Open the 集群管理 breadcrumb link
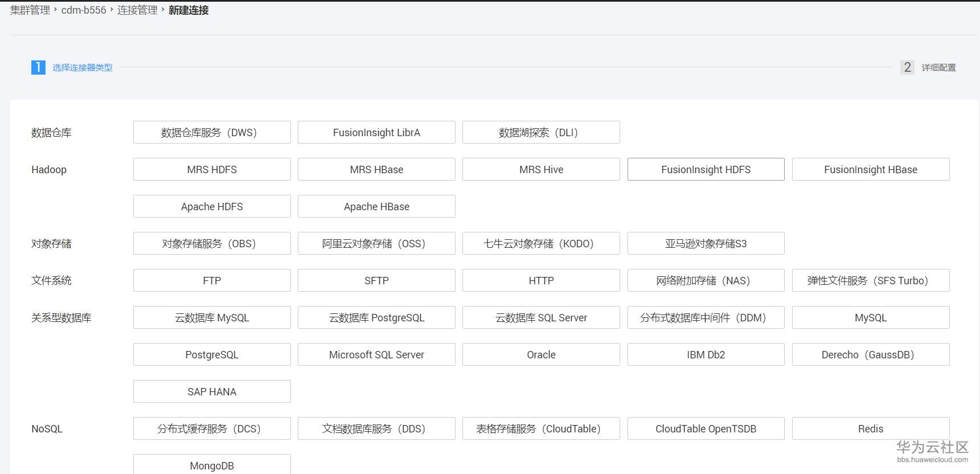Viewport: 980px width, 474px height. (30, 10)
